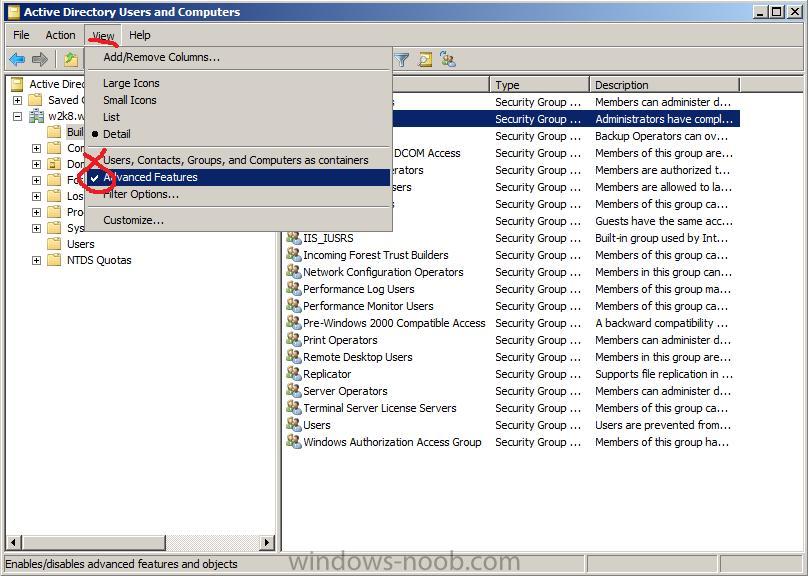Expand the LostAndFound node in the tree
The image size is (808, 576).
click(36, 196)
